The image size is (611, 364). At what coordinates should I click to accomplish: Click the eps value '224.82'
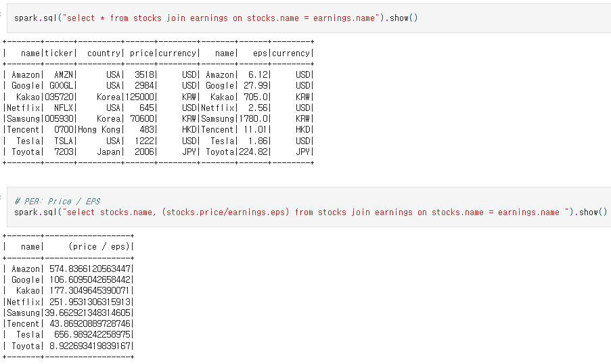[254, 152]
